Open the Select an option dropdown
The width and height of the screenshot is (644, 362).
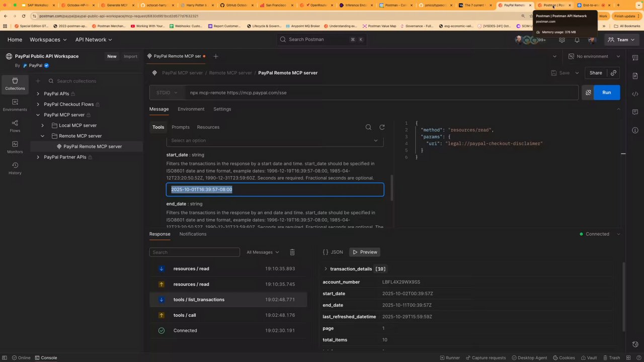[x=275, y=141]
